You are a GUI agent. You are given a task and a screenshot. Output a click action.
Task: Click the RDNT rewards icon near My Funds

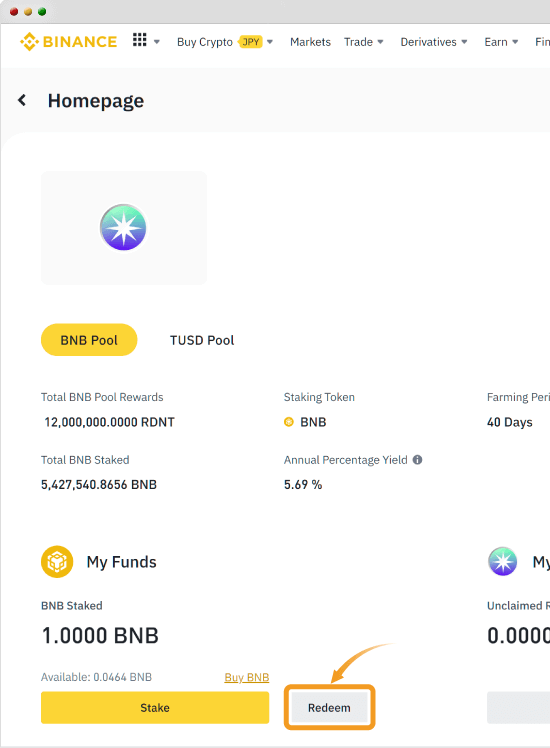tap(503, 561)
